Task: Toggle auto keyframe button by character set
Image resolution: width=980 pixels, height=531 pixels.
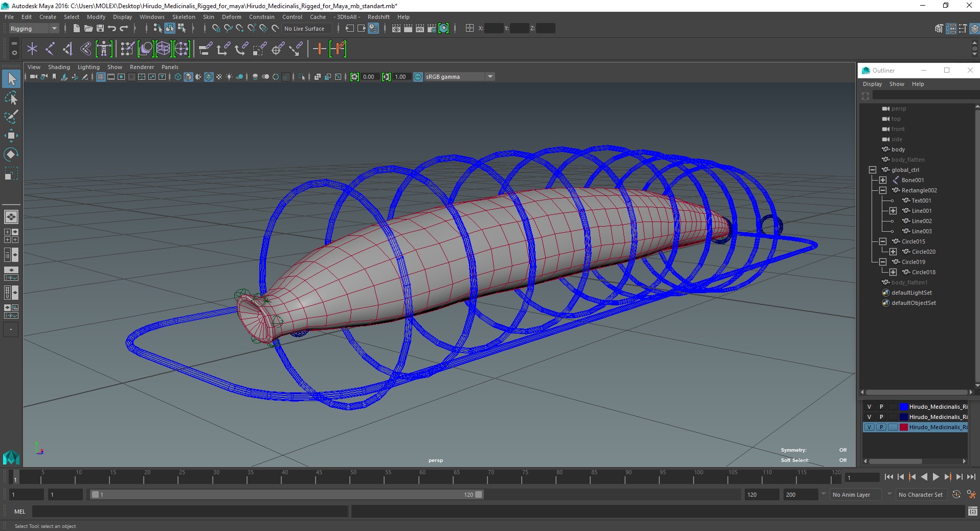Action: 956,495
